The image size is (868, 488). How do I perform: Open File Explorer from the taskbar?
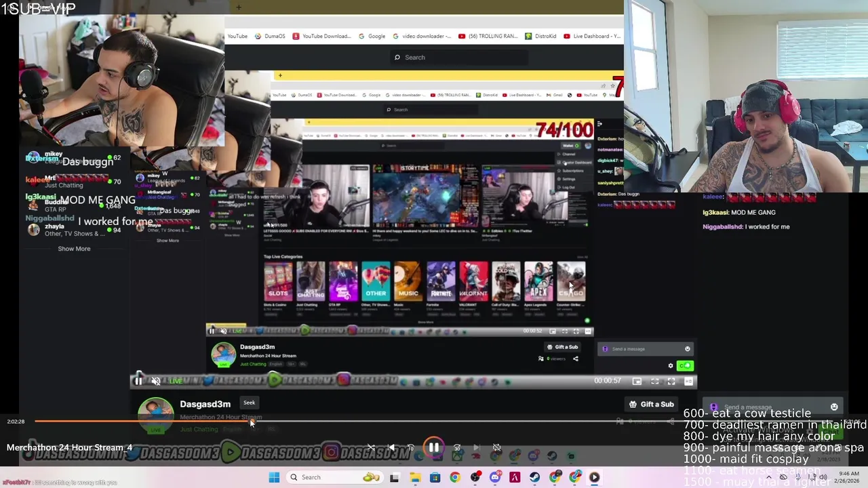415,477
